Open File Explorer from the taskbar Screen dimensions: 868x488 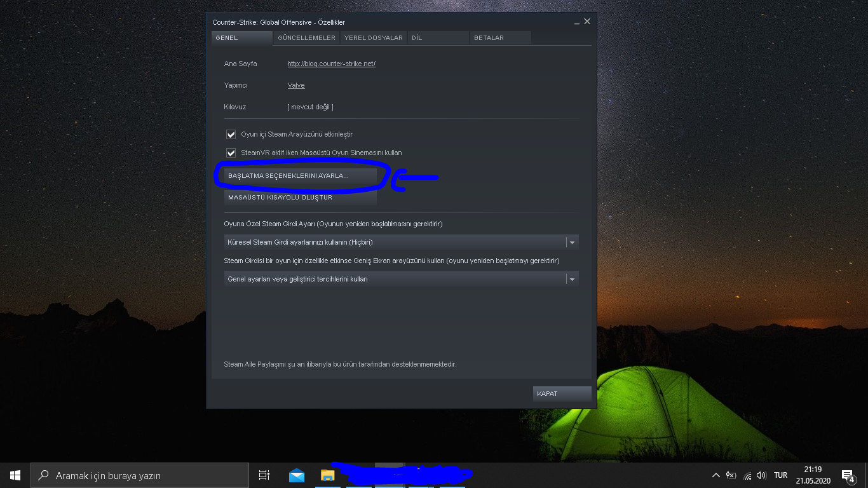(327, 475)
